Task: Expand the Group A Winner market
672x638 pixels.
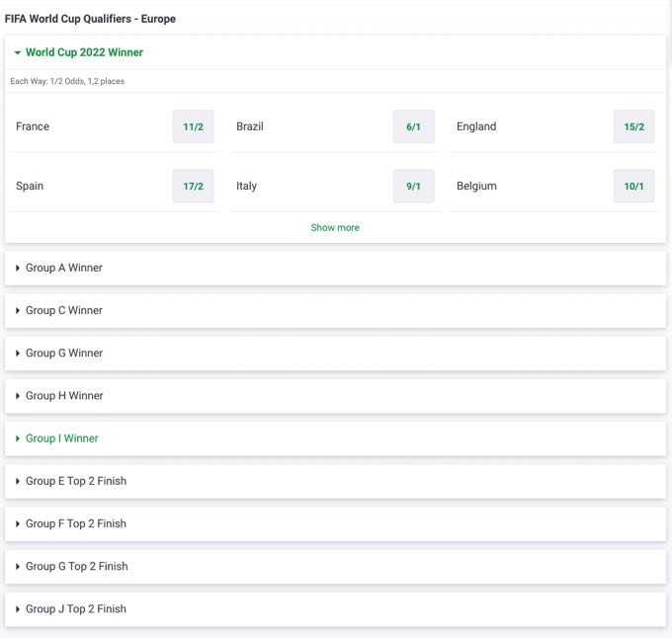Action: point(336,268)
